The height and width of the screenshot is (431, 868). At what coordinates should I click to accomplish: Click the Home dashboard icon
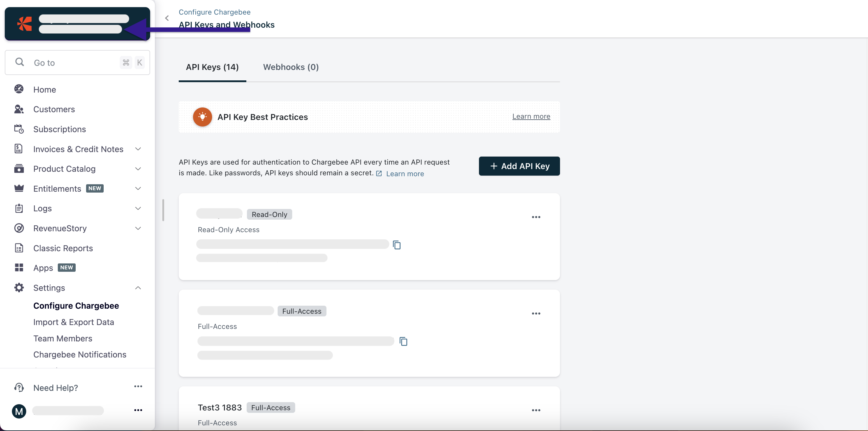click(x=19, y=89)
